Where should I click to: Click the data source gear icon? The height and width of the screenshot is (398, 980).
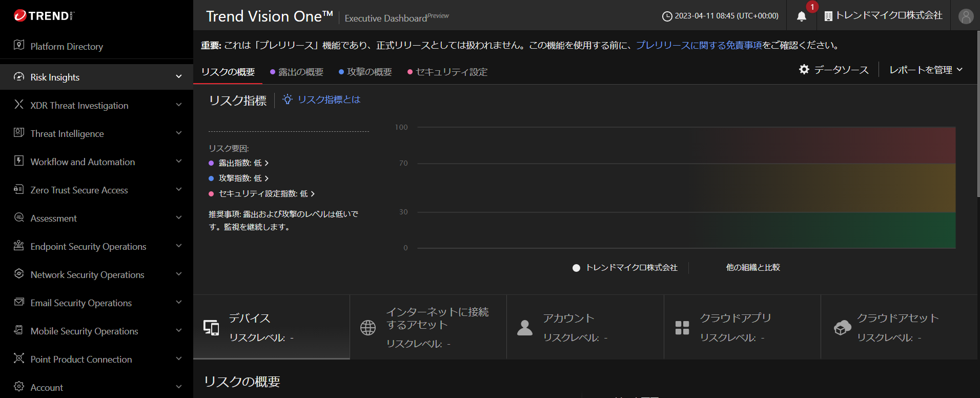(x=804, y=69)
